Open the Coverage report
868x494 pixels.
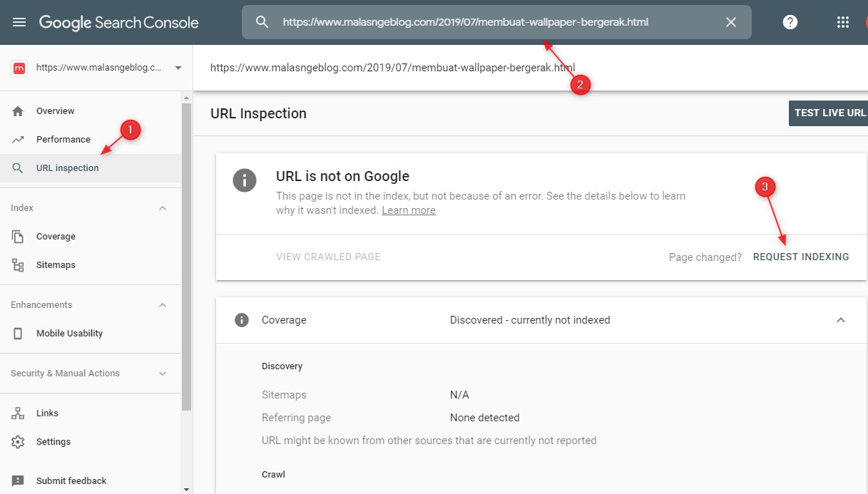[x=90, y=237]
